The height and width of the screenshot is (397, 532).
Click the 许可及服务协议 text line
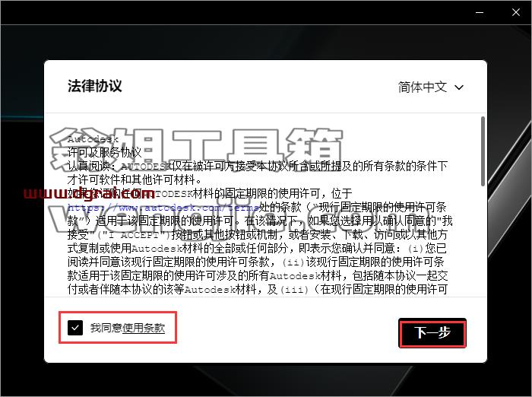(104, 152)
